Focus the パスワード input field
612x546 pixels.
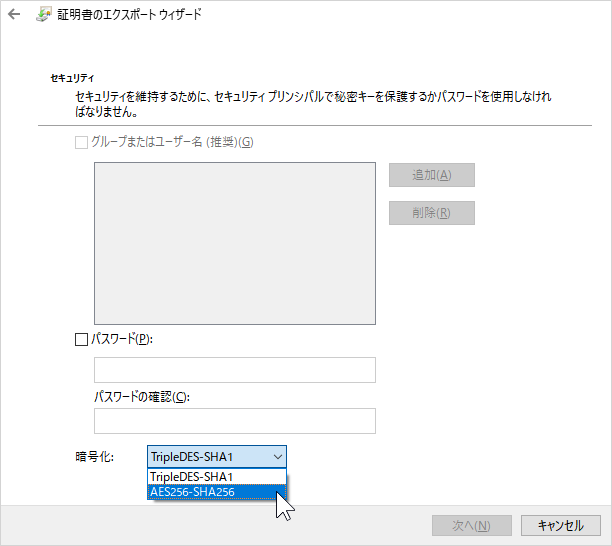coord(235,370)
